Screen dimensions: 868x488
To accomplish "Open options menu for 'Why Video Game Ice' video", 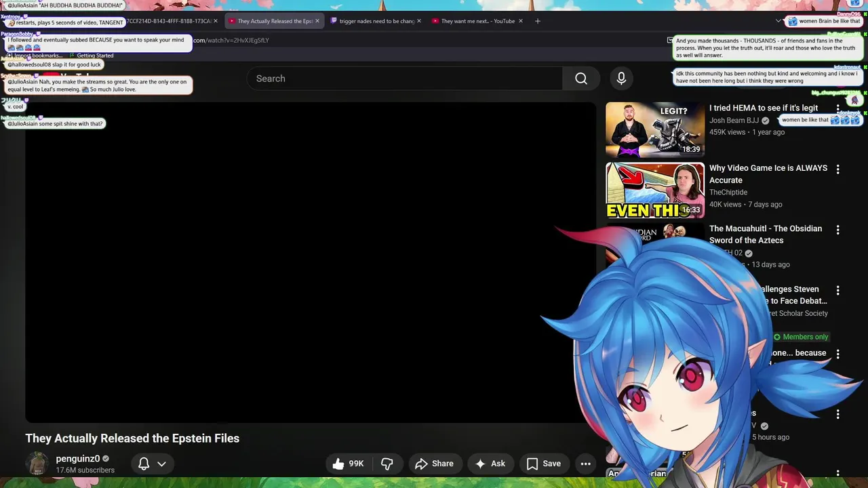I will (837, 169).
